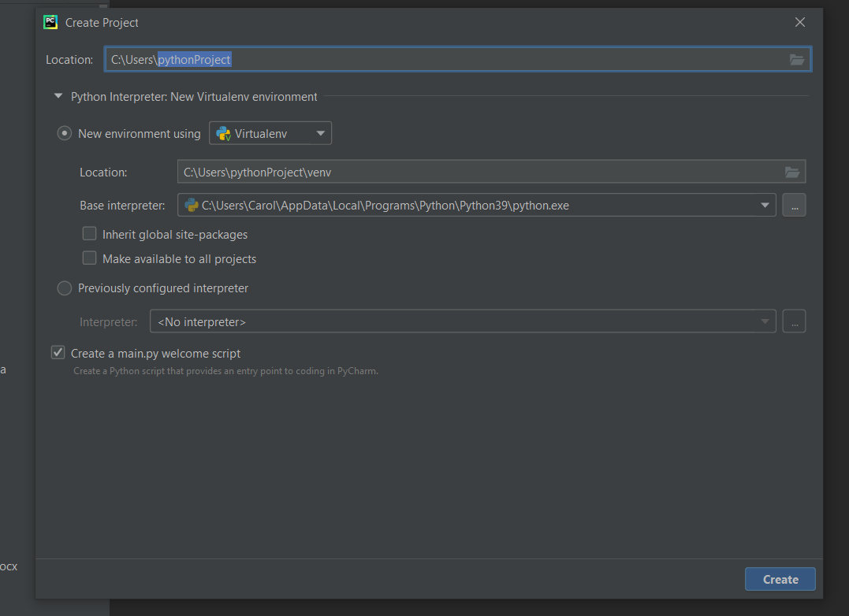Open the Base interpreter dropdown arrow
The width and height of the screenshot is (849, 616).
[765, 206]
